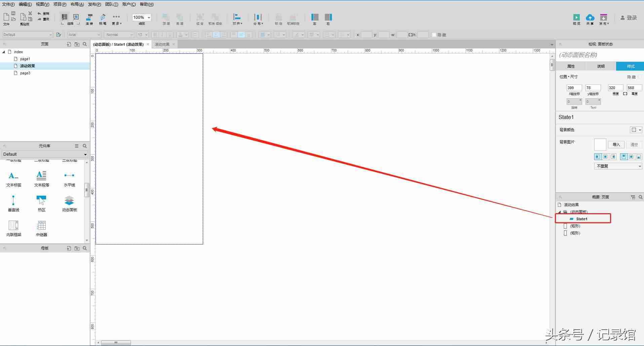Screen dimensions: 644x346
Task: Select the Hot Spot (热区) widget
Action: tap(41, 203)
